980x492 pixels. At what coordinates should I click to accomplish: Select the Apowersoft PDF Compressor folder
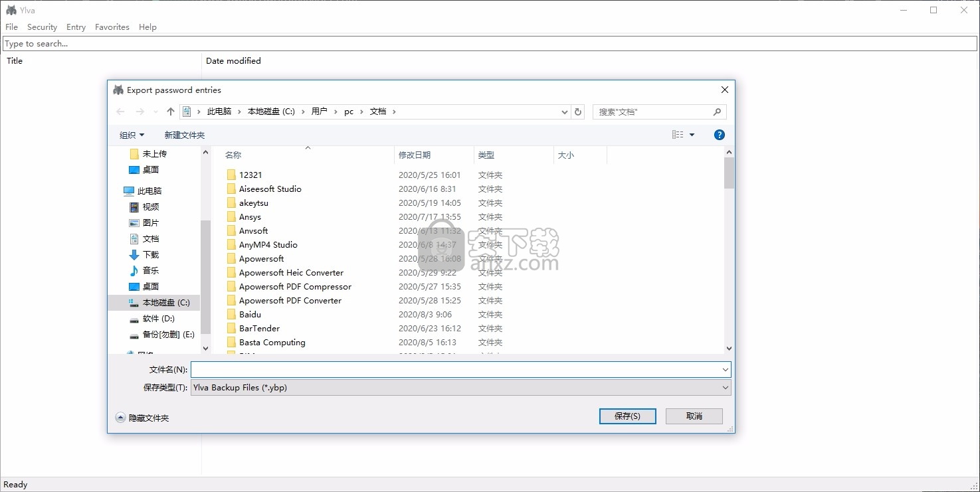click(295, 286)
